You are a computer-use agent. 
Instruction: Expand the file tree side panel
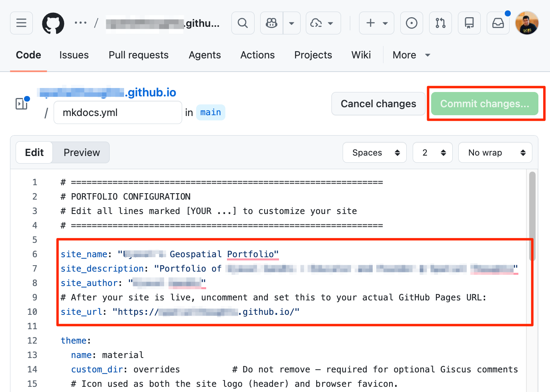21,104
